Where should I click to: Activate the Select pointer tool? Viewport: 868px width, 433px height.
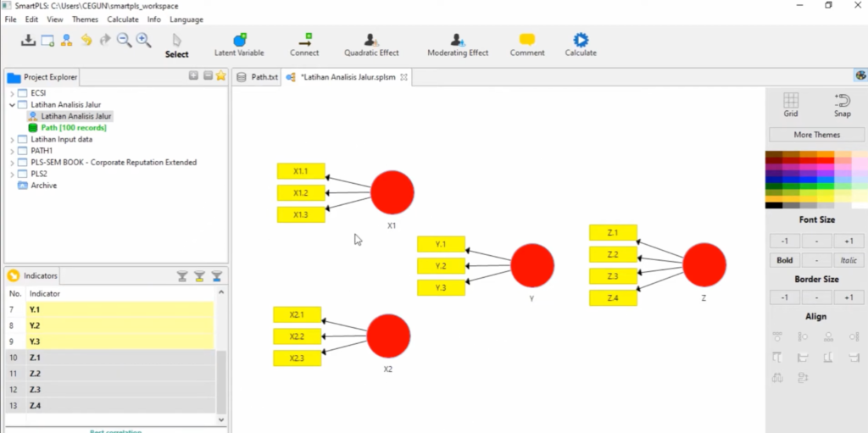tap(176, 46)
